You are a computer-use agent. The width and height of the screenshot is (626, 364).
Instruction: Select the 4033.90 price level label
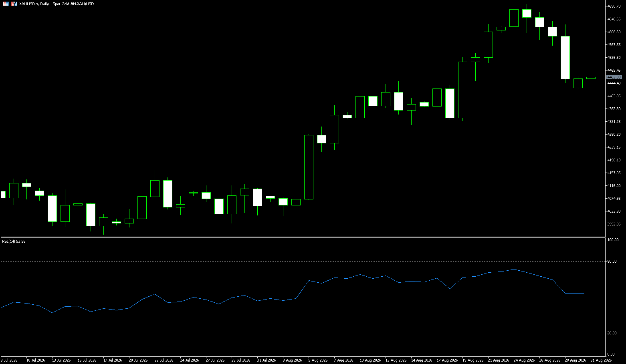point(614,211)
